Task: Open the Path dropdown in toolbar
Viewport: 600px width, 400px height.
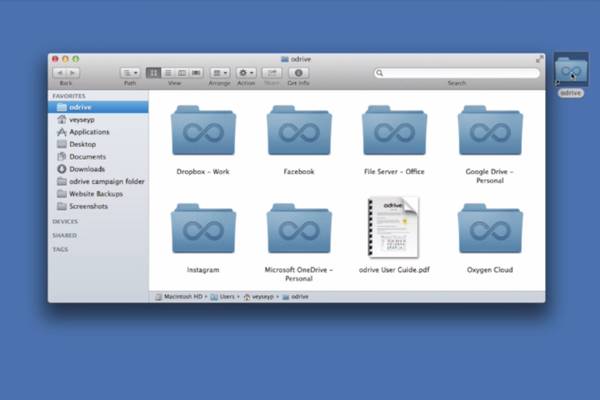Action: point(130,73)
